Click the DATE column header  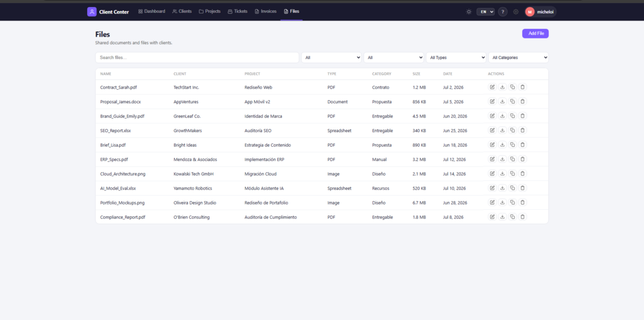[x=448, y=74]
